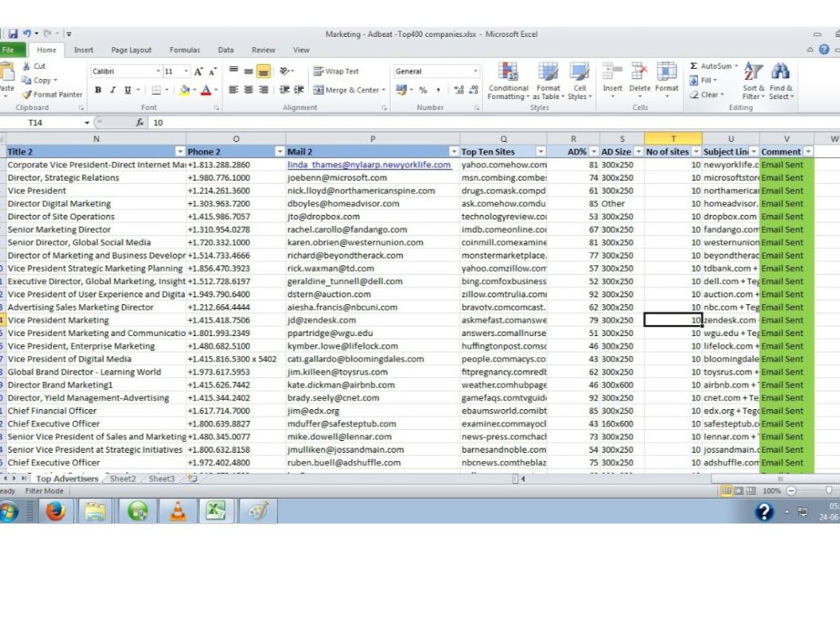Apply Comma Style
The image size is (840, 630).
[x=438, y=90]
